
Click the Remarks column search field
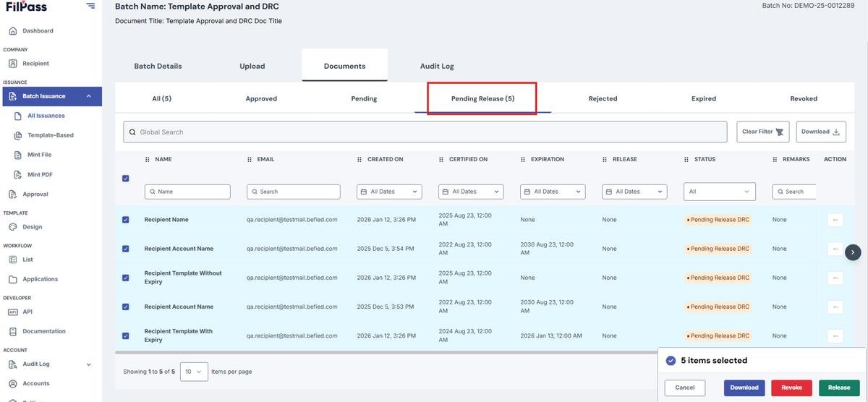pyautogui.click(x=794, y=192)
